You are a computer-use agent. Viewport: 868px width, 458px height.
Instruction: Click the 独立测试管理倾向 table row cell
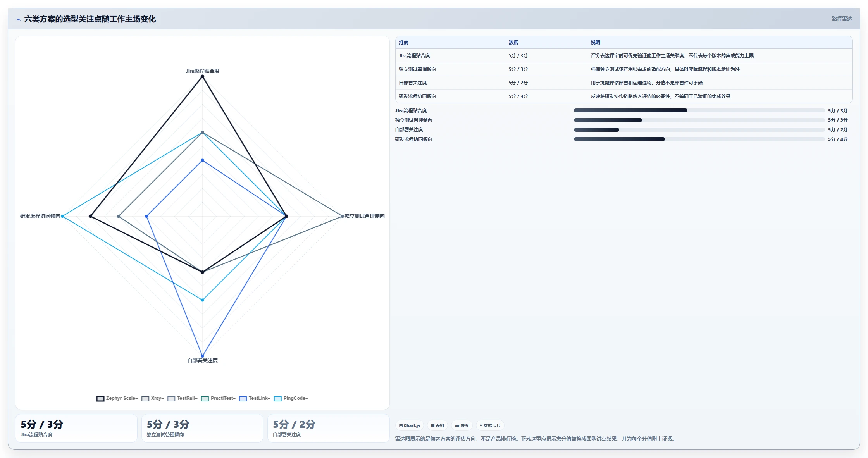[417, 69]
